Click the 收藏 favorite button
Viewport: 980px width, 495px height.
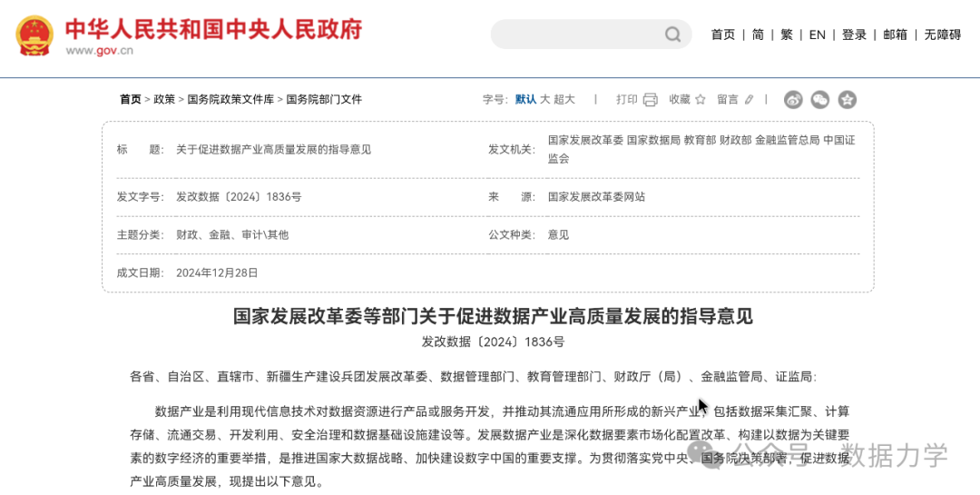(x=680, y=99)
